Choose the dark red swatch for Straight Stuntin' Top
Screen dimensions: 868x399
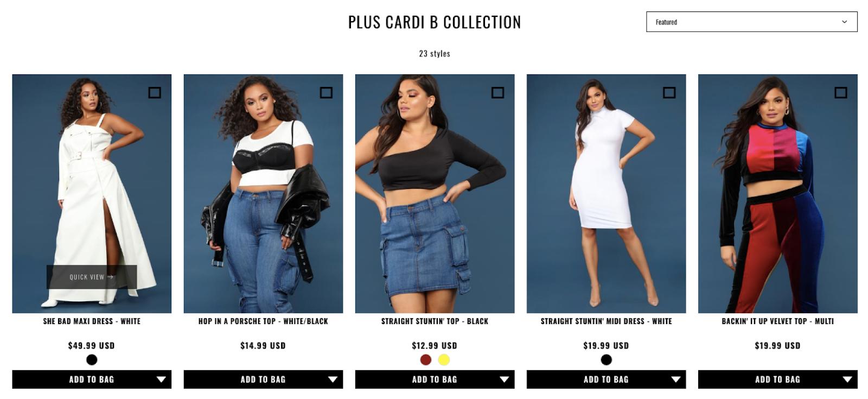[426, 359]
